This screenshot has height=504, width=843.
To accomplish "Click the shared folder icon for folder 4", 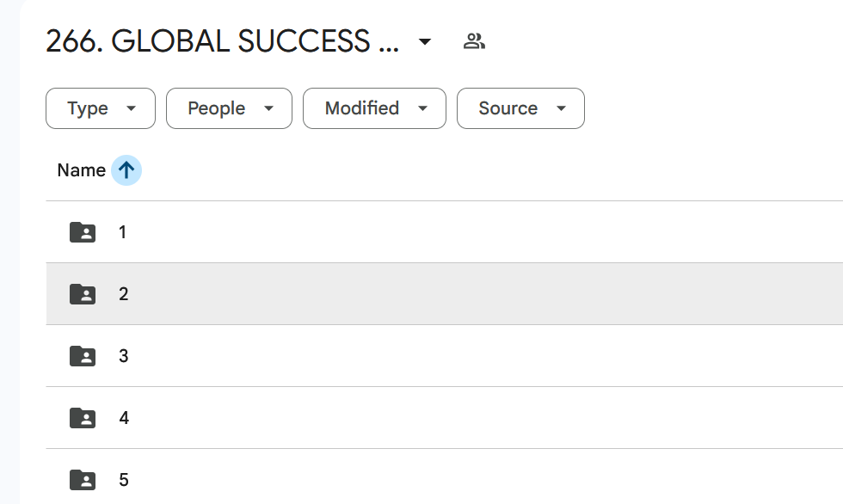I will click(x=83, y=418).
